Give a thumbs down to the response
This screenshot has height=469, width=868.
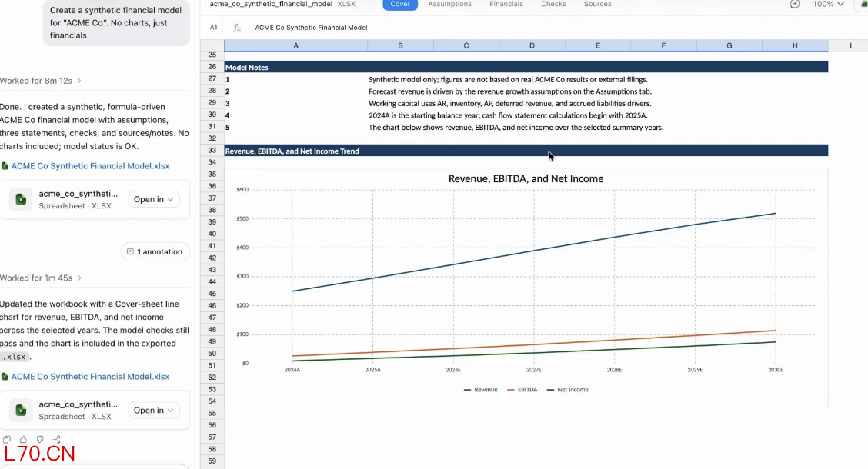(40, 440)
